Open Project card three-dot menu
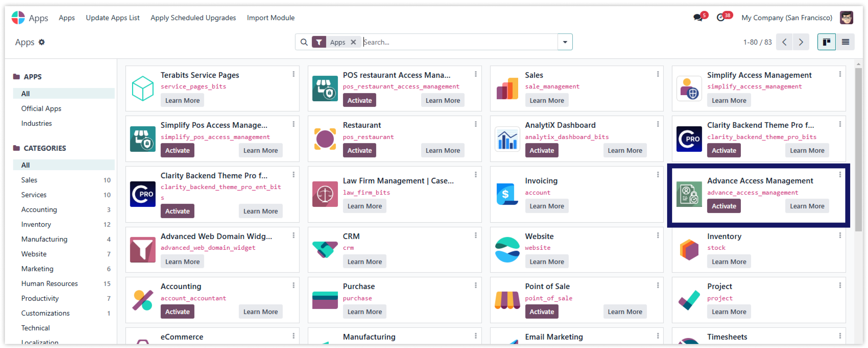The height and width of the screenshot is (348, 868). [x=840, y=285]
